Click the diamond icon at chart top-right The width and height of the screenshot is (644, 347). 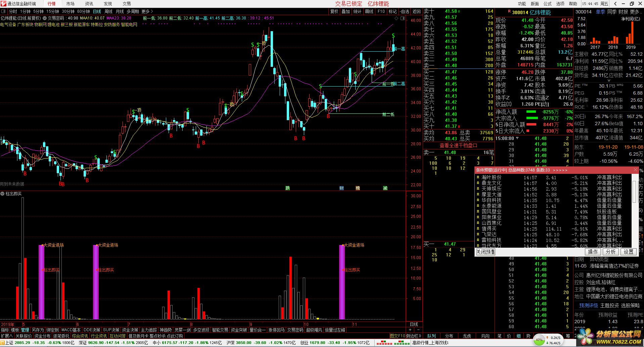[x=397, y=18]
